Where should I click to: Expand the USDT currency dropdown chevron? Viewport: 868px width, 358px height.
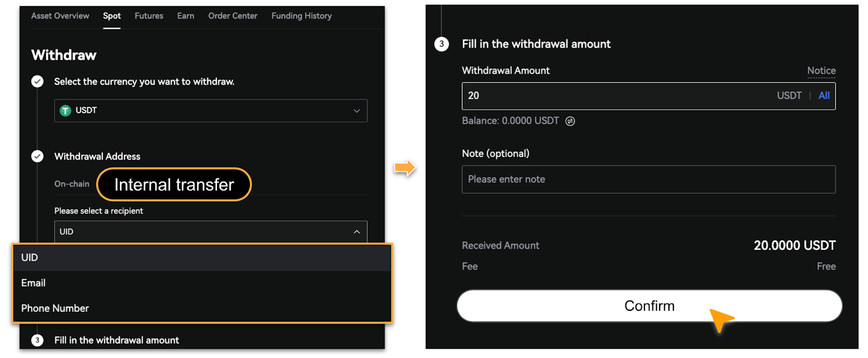click(356, 111)
